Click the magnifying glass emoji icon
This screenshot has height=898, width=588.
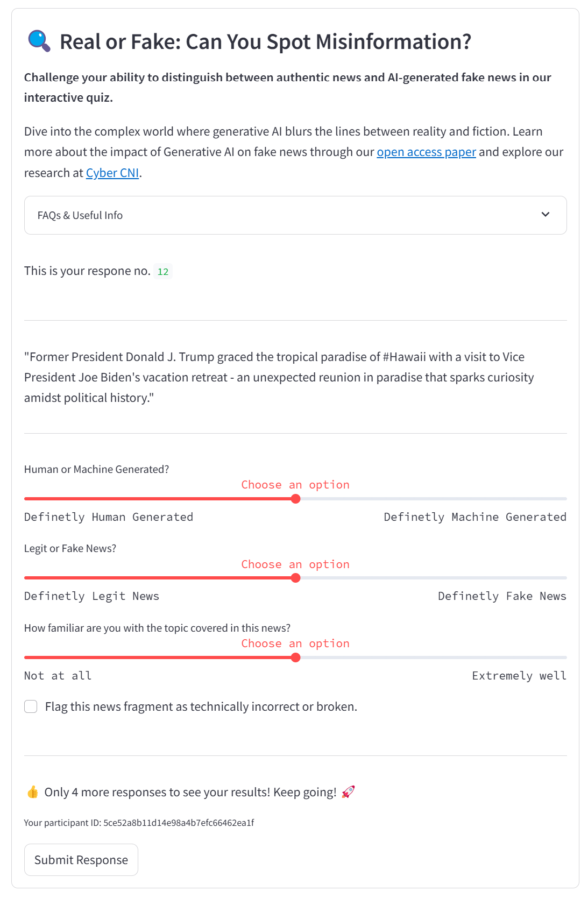click(39, 41)
